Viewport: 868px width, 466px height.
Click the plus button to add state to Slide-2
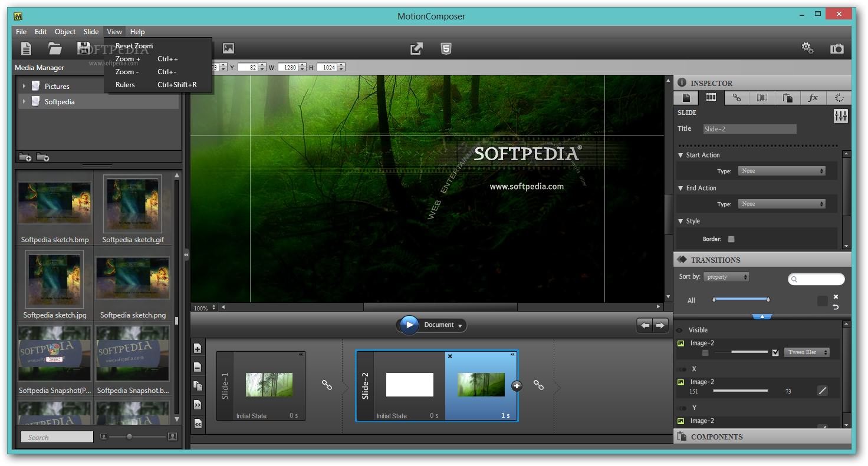point(517,386)
